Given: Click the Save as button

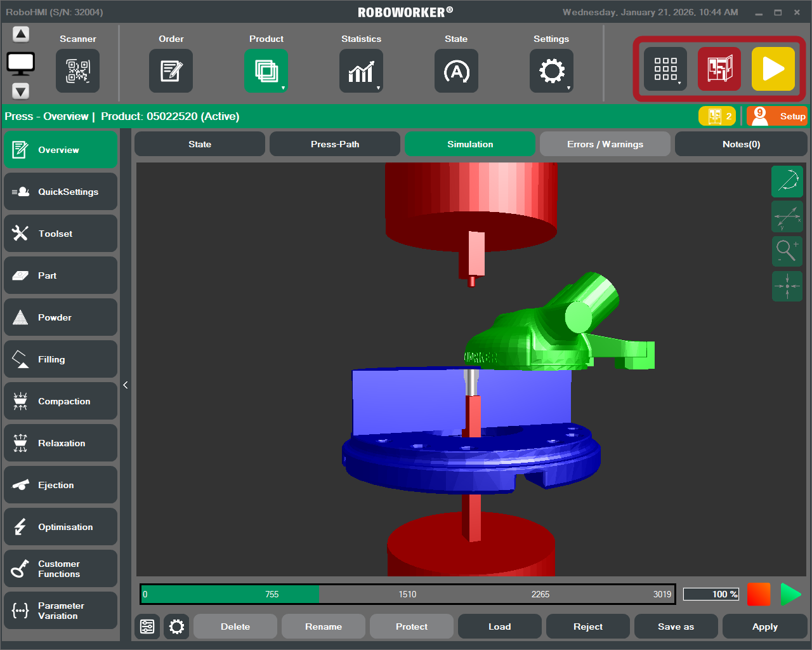Looking at the screenshot, I should pos(676,627).
